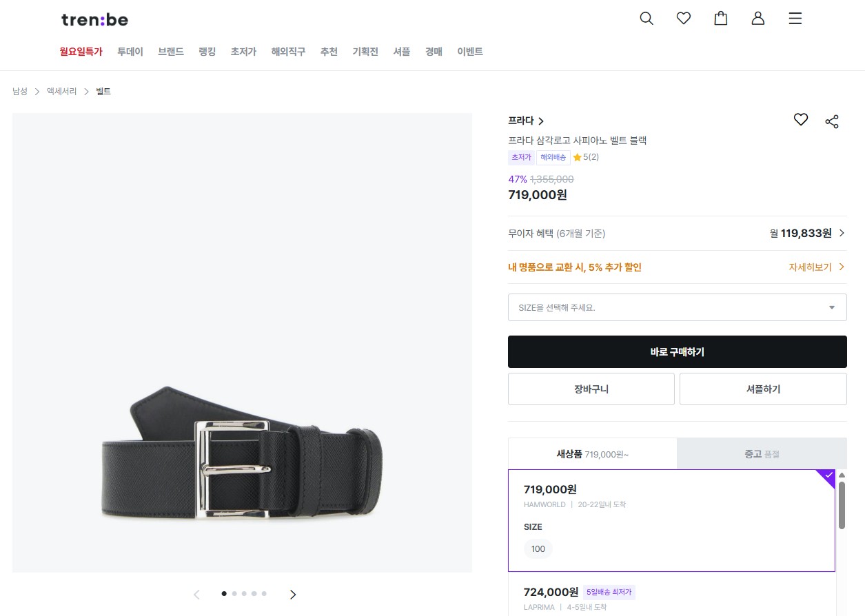Open wishlist heart icon in header

click(x=684, y=19)
